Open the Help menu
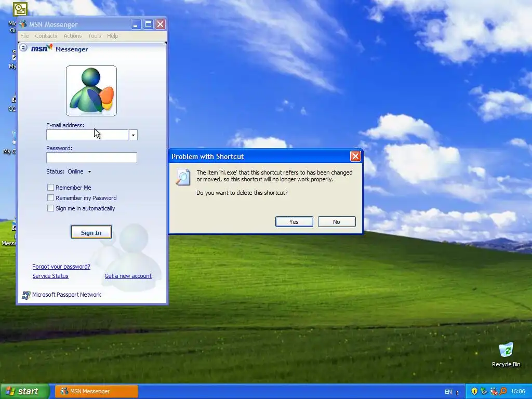 tap(112, 36)
